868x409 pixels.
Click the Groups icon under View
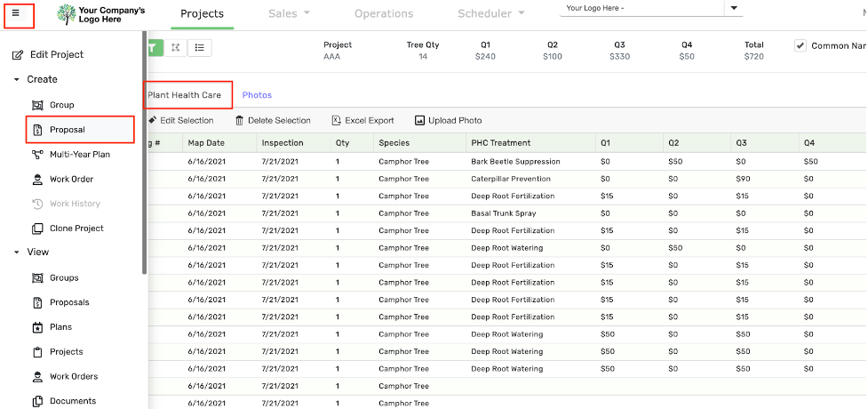pos(37,277)
